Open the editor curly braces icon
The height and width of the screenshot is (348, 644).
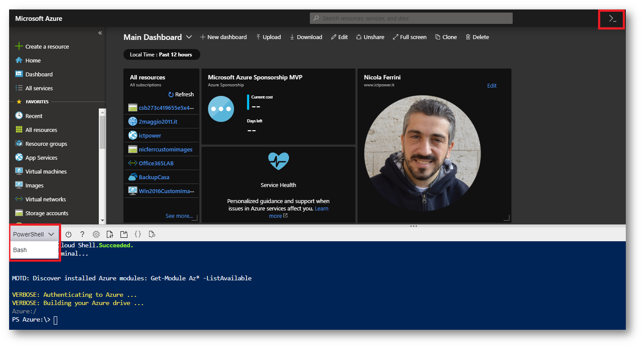[138, 234]
